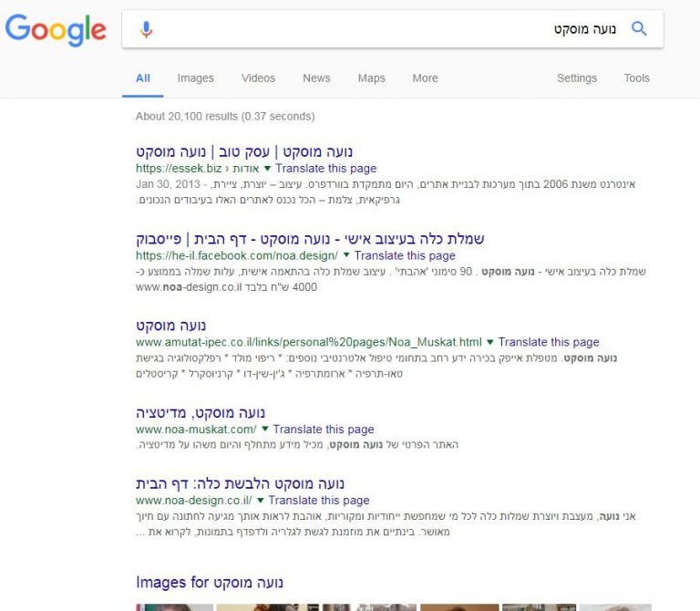This screenshot has width=700, height=611.
Task: Click the microphone voice search icon
Action: coord(146,29)
